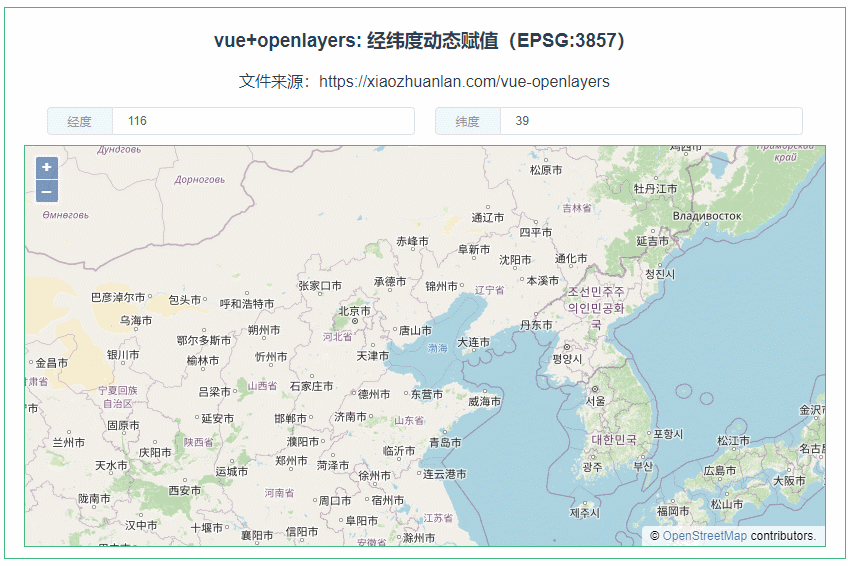Click the 渤海 sea label on map
Image resolution: width=848 pixels, height=566 pixels.
point(438,349)
